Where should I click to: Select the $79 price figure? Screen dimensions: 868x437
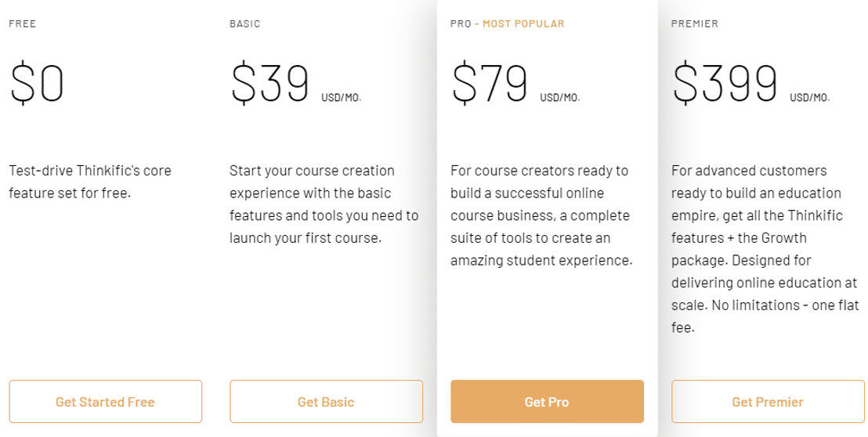click(490, 84)
